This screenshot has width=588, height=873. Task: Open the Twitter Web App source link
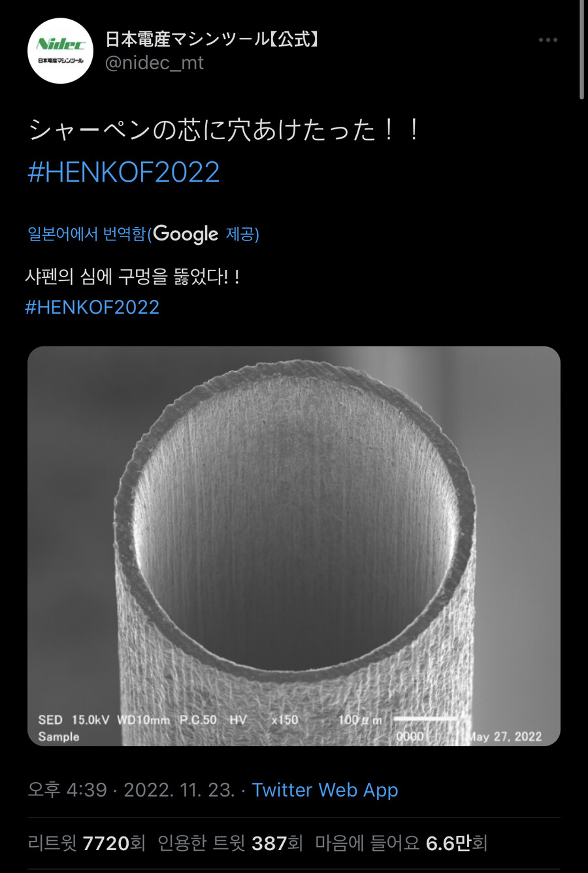(x=325, y=790)
